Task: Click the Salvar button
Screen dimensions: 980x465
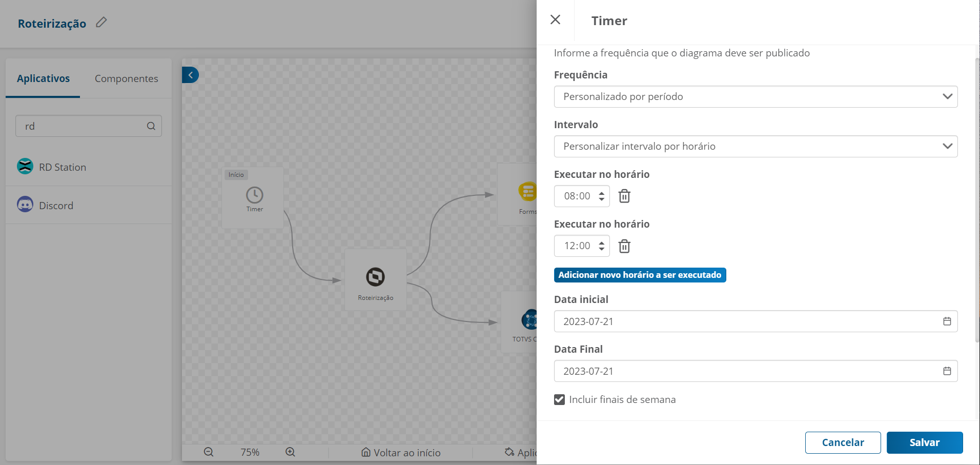Action: coord(924,442)
